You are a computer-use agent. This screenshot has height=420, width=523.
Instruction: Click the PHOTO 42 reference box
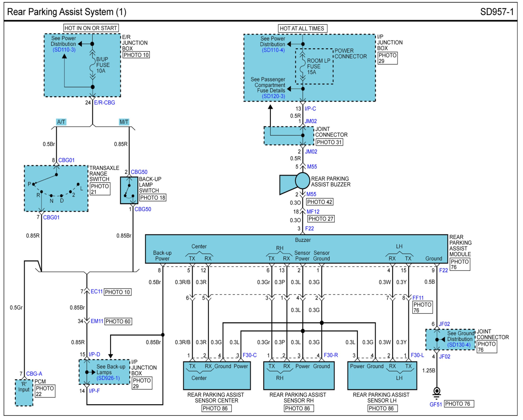click(319, 202)
